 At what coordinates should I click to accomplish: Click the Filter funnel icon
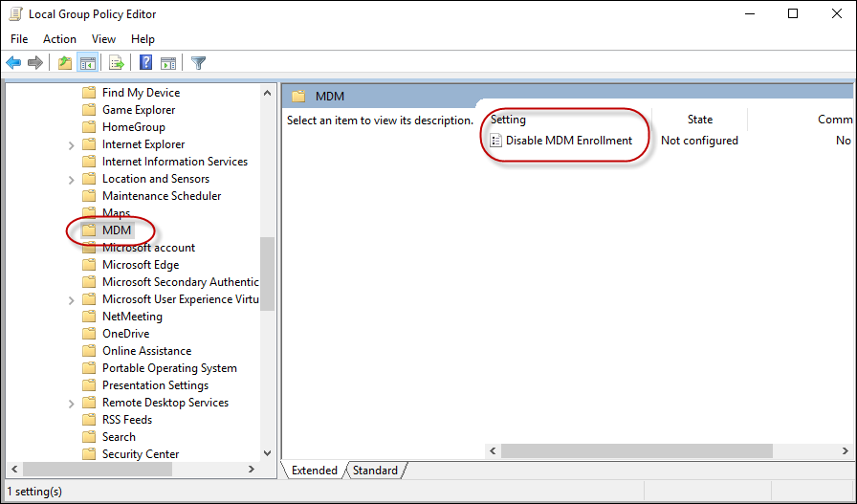pos(198,63)
